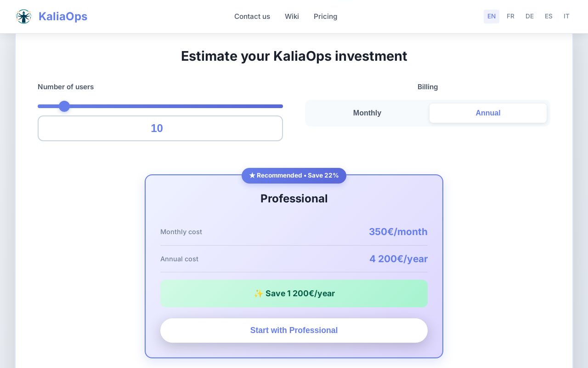Click the KaliaOps logo icon
588x368 pixels.
pyautogui.click(x=23, y=16)
